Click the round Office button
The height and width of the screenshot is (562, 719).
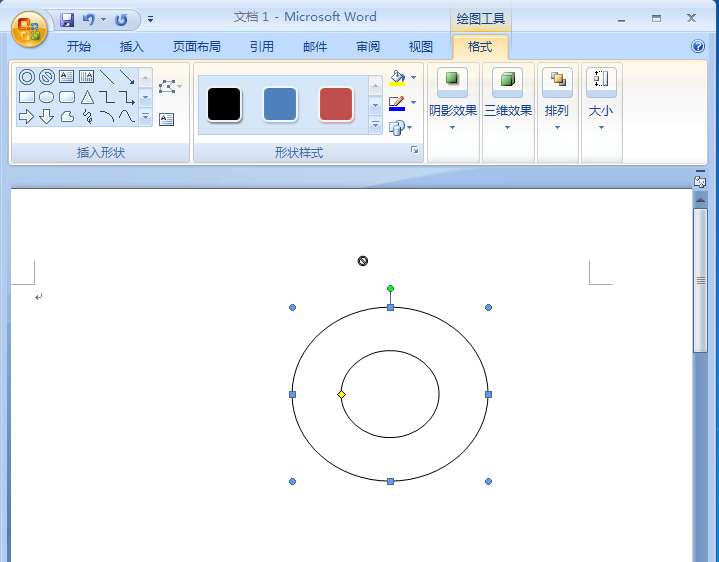click(x=29, y=29)
